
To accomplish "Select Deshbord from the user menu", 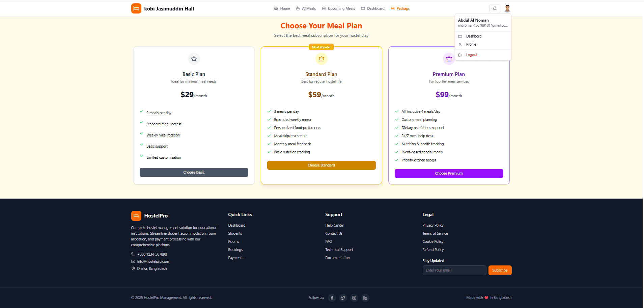I will (474, 36).
